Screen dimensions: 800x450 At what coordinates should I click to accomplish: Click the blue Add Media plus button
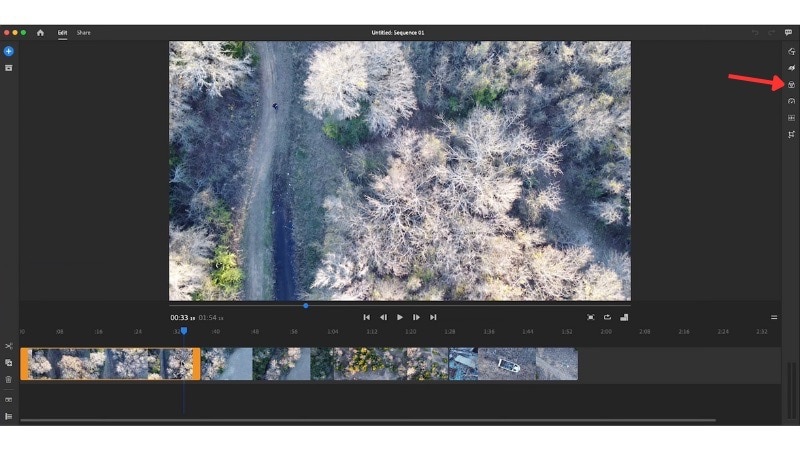click(9, 51)
